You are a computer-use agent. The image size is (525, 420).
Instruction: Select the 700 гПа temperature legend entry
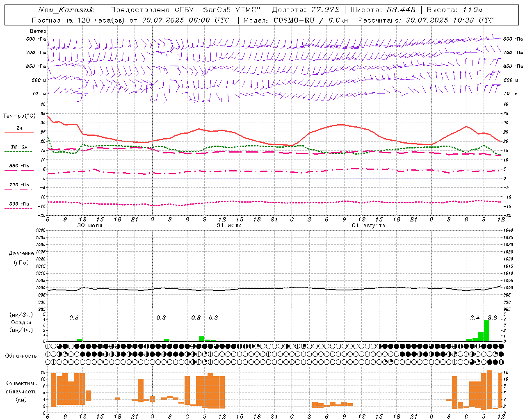pyautogui.click(x=19, y=185)
